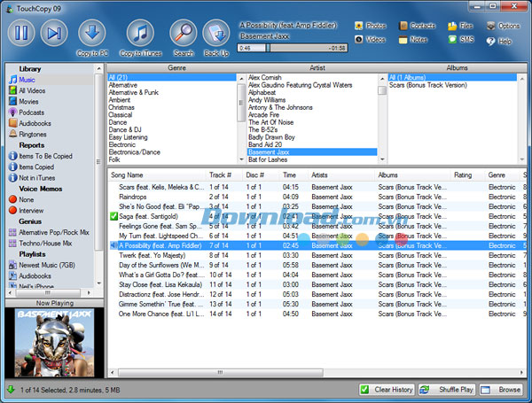The height and width of the screenshot is (403, 532).
Task: Select Basement Jaxx artist
Action: coord(312,151)
